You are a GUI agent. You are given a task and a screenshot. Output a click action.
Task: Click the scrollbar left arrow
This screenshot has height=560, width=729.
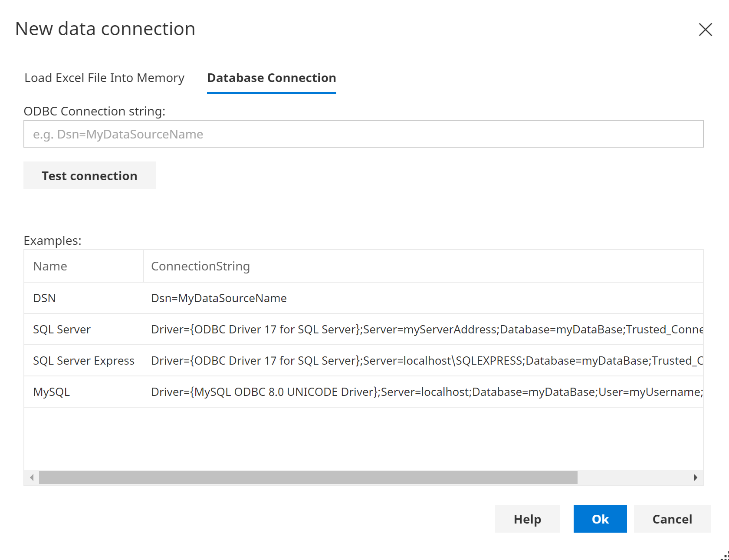click(31, 477)
